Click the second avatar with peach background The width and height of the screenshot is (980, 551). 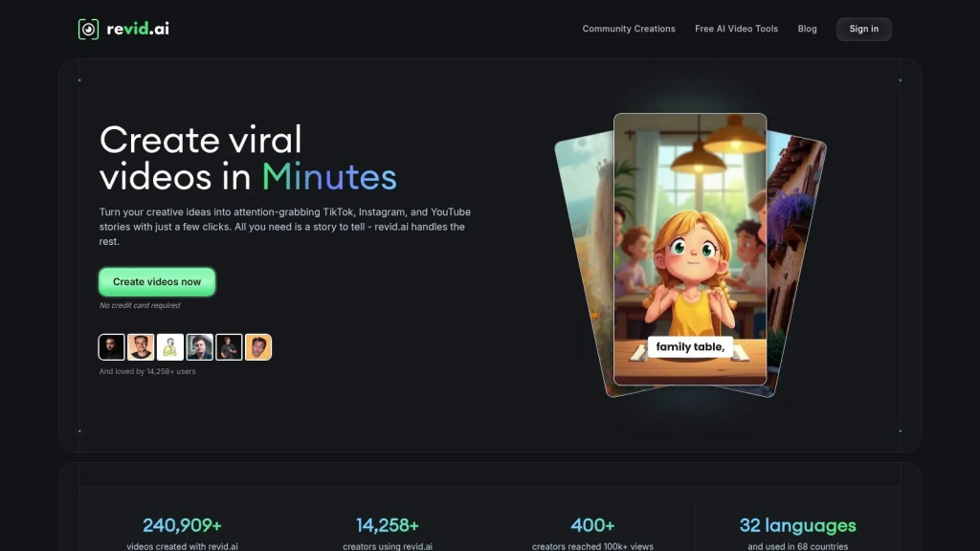[x=141, y=347]
